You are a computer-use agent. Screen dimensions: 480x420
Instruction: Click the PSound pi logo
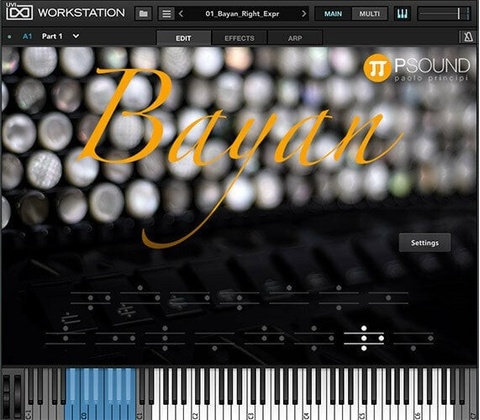point(377,68)
